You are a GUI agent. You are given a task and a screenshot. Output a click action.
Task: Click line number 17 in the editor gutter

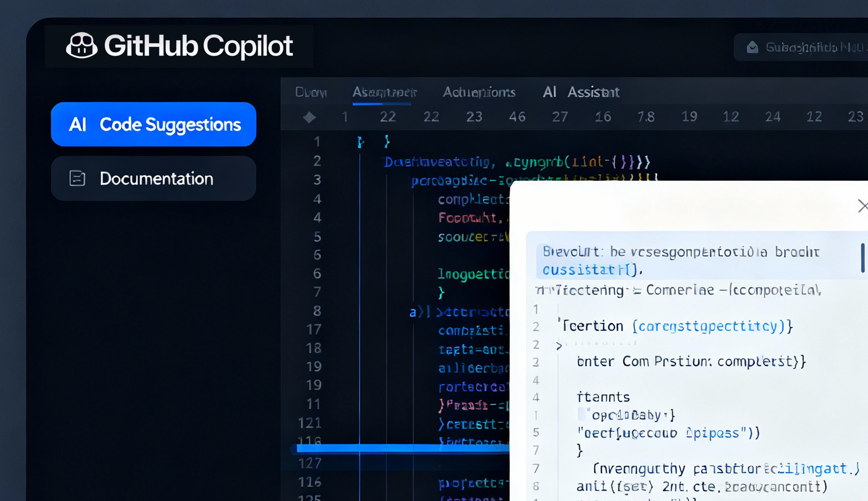coord(314,329)
